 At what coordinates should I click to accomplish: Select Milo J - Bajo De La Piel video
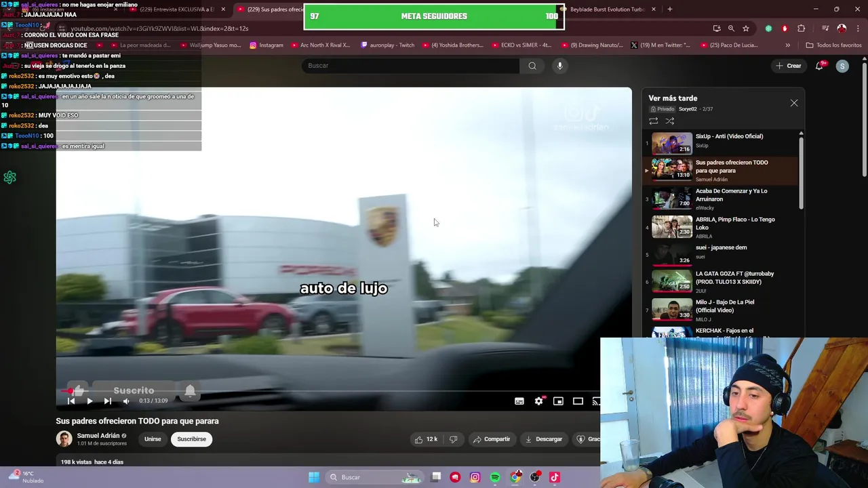(x=724, y=310)
